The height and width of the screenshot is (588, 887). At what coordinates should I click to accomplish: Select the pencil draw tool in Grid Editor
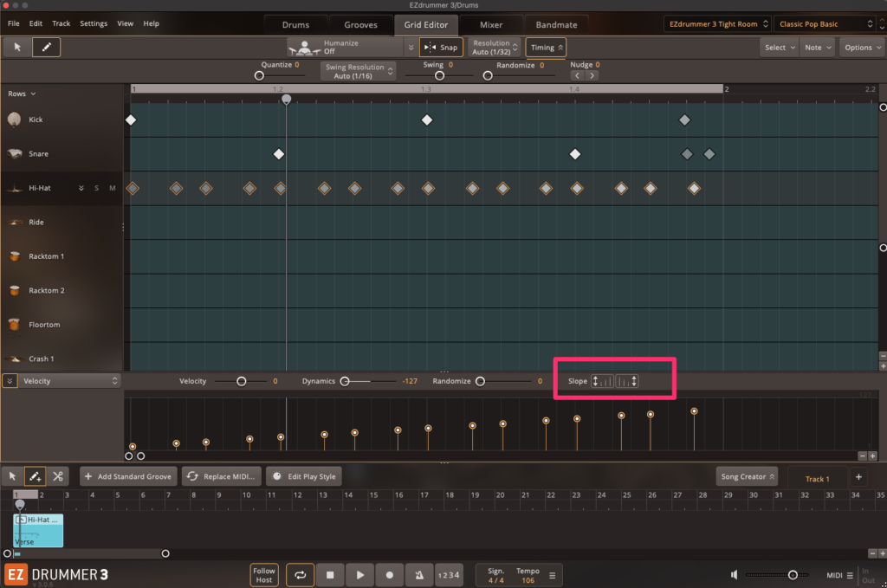click(47, 48)
